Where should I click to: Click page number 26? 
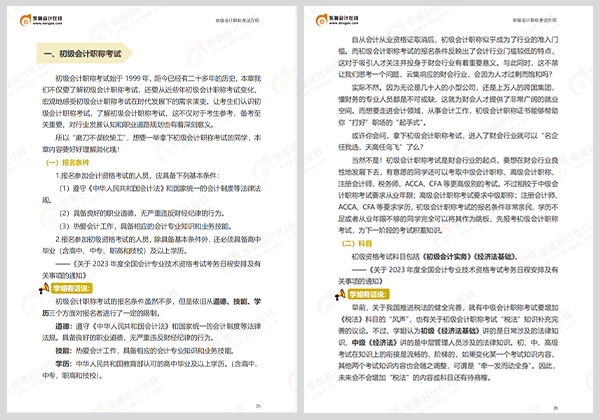[x=555, y=408]
